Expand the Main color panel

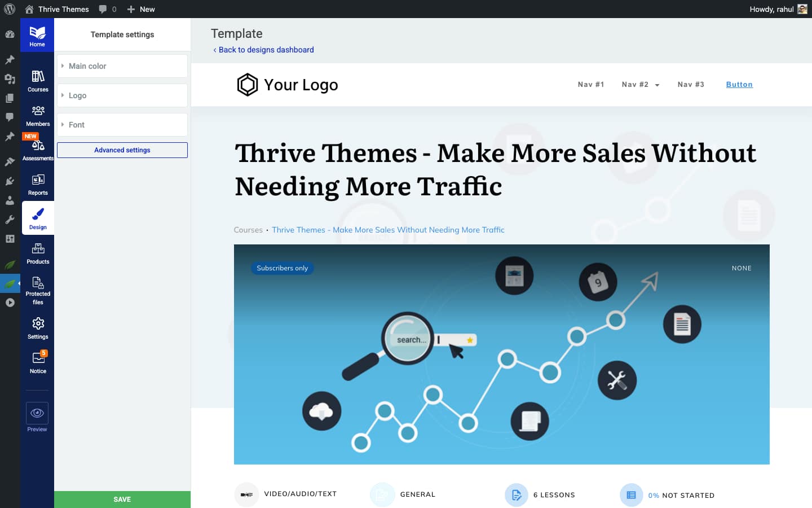[122, 66]
